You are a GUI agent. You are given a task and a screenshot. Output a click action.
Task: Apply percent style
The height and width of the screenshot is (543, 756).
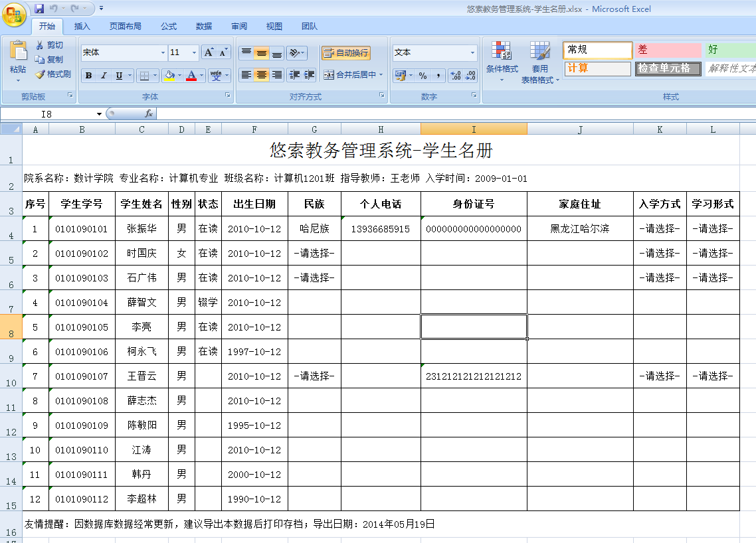coord(423,75)
